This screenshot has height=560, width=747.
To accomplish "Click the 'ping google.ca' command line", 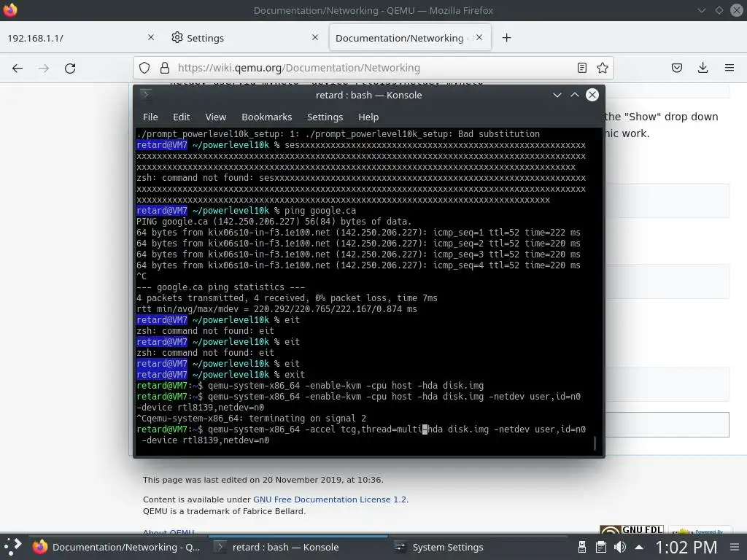I will [247, 211].
